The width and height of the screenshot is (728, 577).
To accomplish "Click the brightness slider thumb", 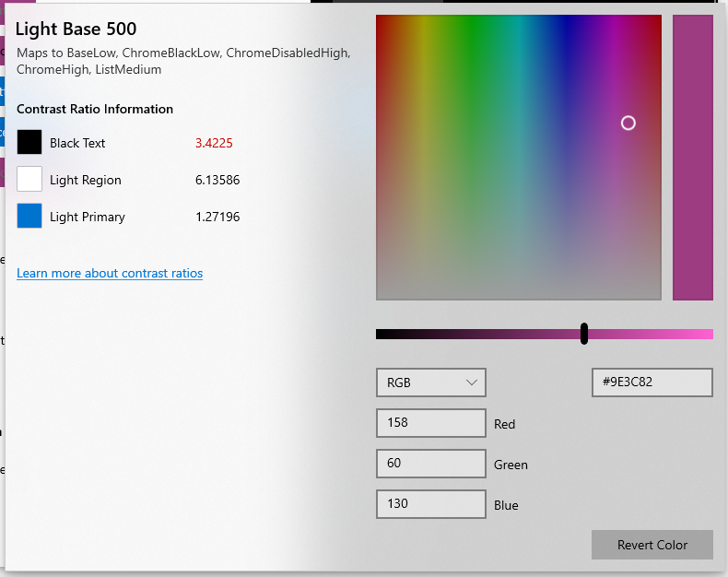I will click(584, 334).
